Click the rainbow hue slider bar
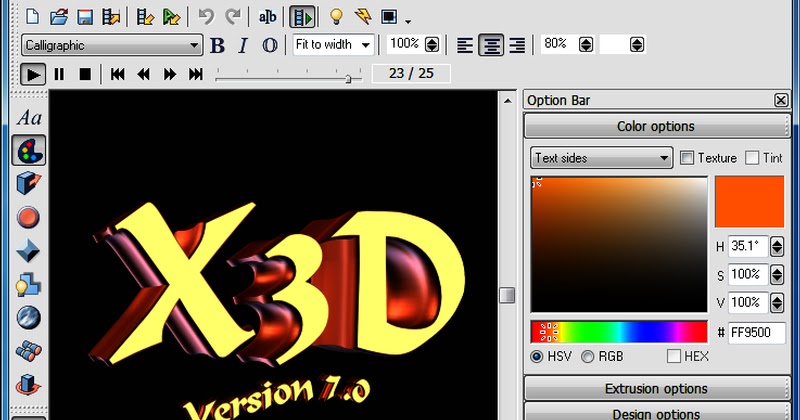This screenshot has height=420, width=800. (x=619, y=332)
